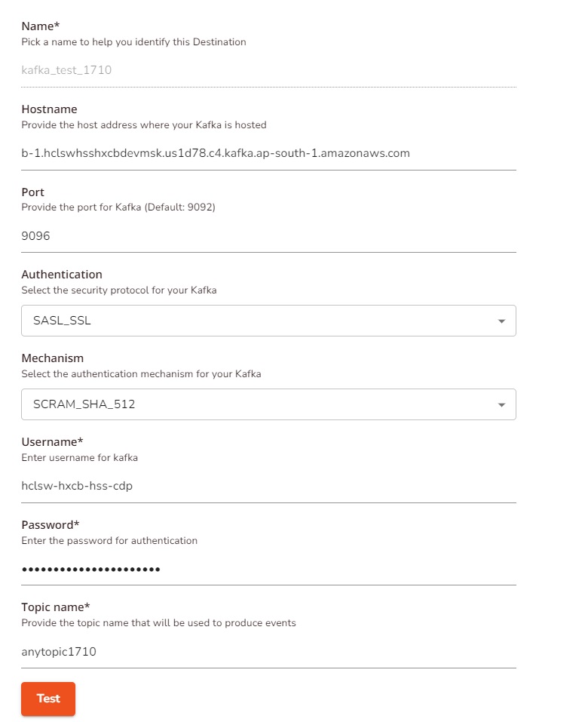Click the "Authentication" section label

click(x=62, y=275)
